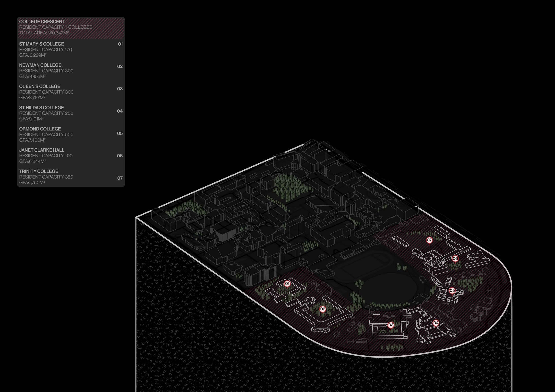Click the Janet Clarke Hall legend title

tap(42, 150)
